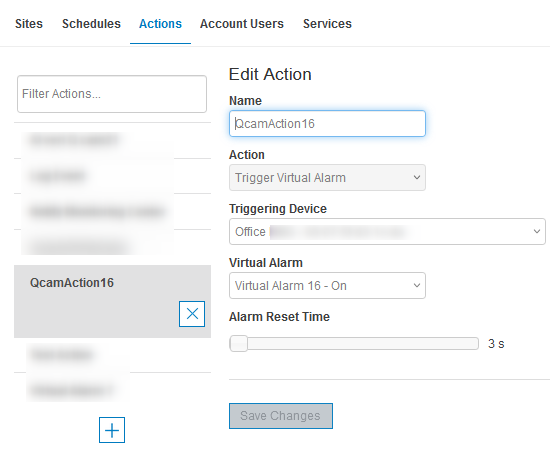Click the Edit Action heading
The width and height of the screenshot is (550, 451).
[270, 74]
